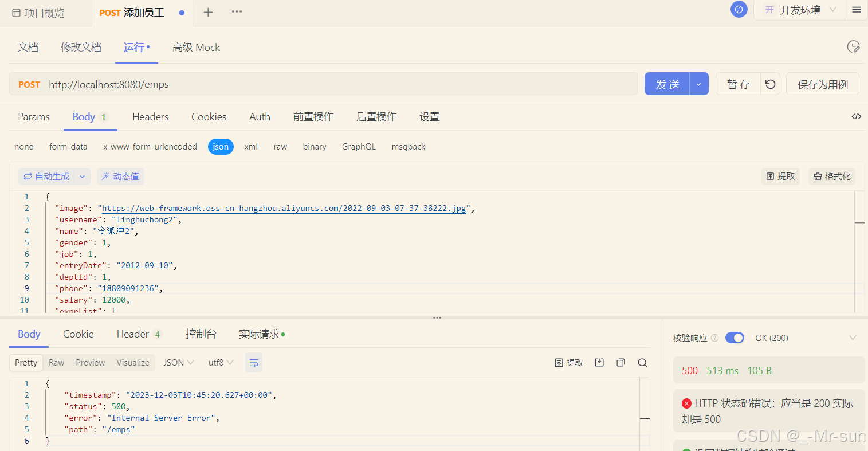Open the development environment dropdown

(800, 10)
